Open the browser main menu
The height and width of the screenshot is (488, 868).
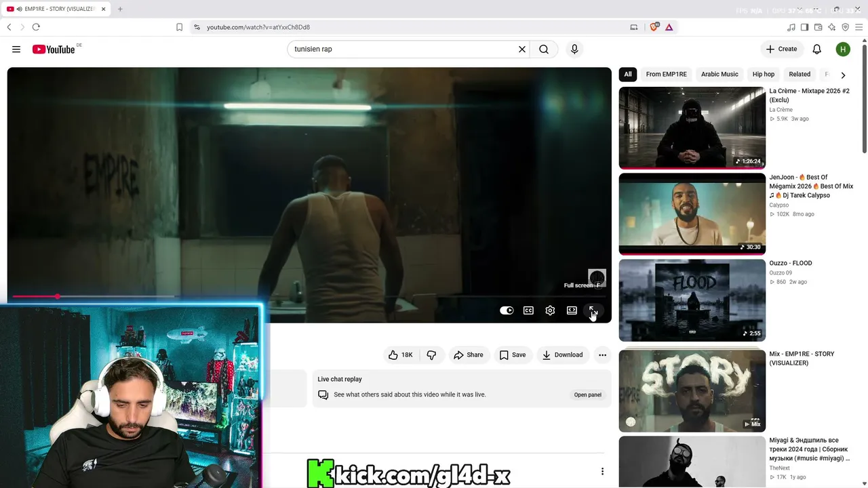(x=859, y=27)
